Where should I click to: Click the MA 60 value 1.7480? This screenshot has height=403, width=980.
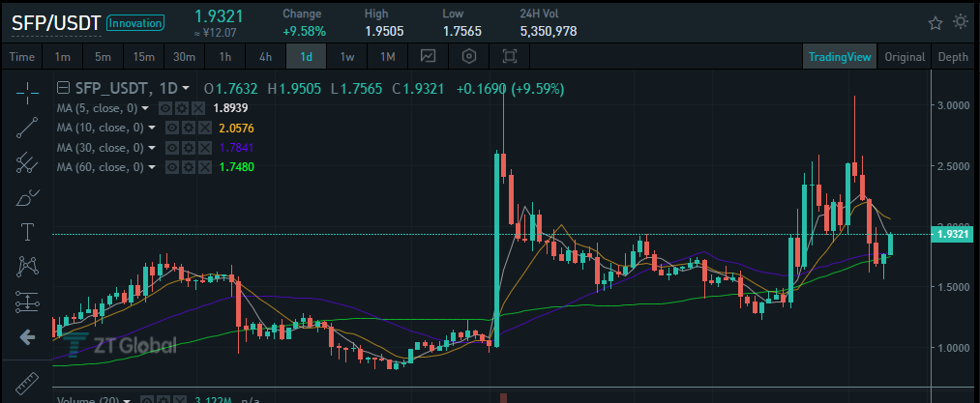(236, 167)
